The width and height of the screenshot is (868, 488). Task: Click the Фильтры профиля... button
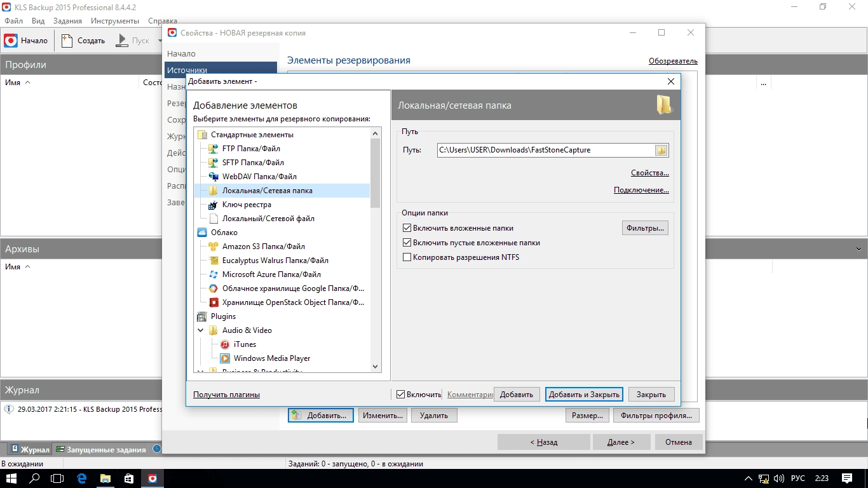pyautogui.click(x=656, y=416)
